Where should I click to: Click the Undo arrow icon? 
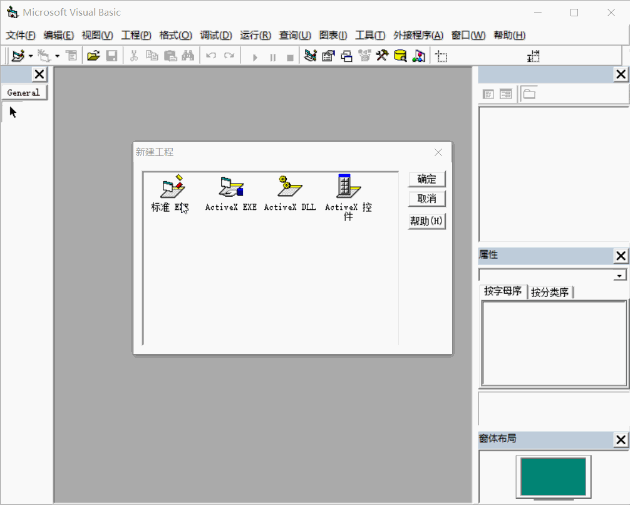pyautogui.click(x=211, y=56)
